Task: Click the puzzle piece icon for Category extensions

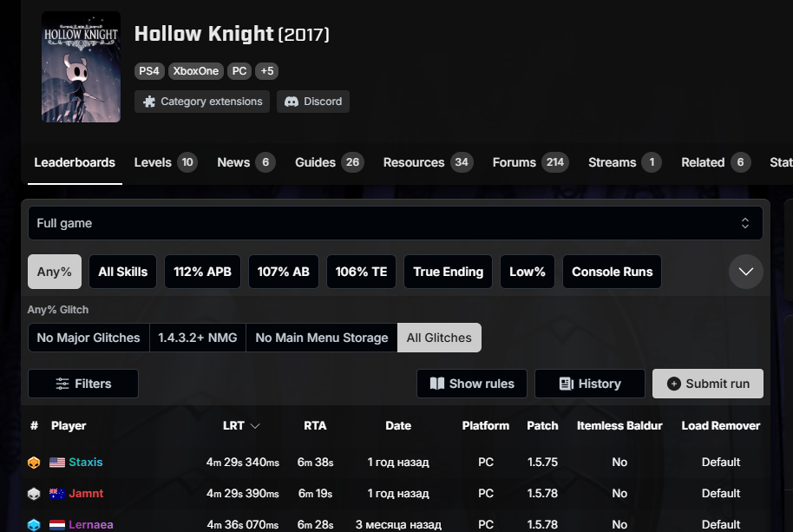Action: click(149, 102)
